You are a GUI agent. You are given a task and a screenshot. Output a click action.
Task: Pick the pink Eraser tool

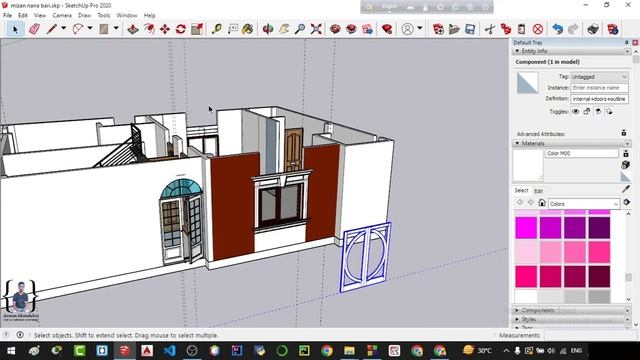[34, 29]
